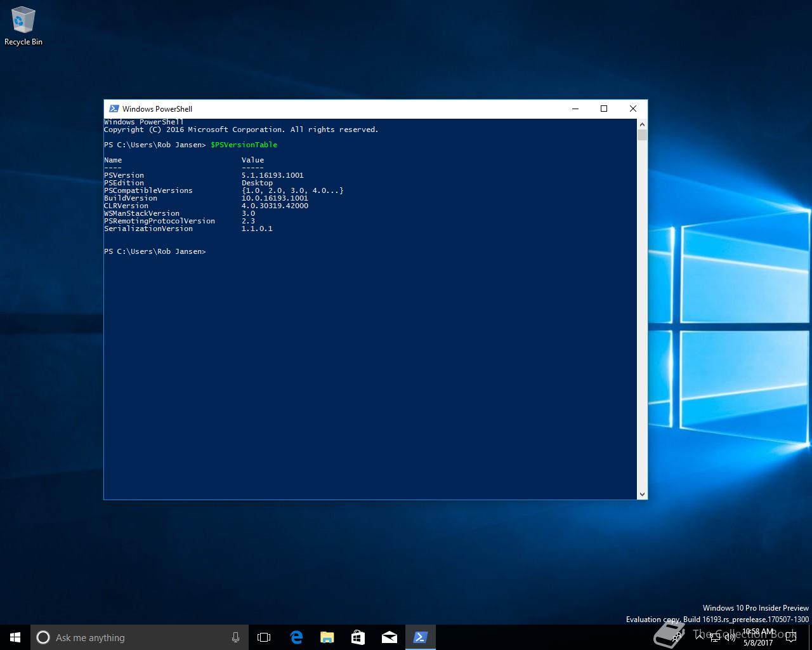The width and height of the screenshot is (812, 650).
Task: Close the Windows PowerShell window
Action: pos(632,109)
